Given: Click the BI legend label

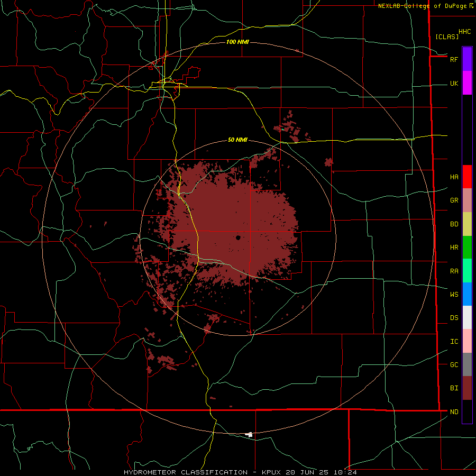Looking at the screenshot, I should (454, 388).
